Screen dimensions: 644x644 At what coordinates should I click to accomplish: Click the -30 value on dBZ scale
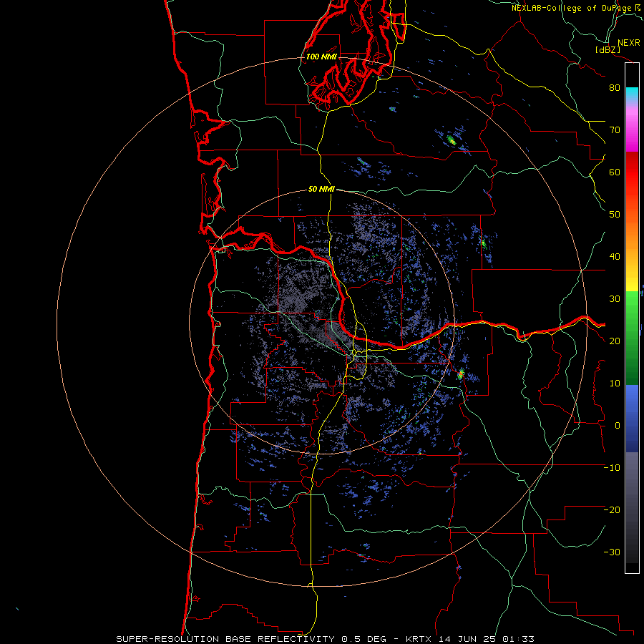[x=612, y=552]
